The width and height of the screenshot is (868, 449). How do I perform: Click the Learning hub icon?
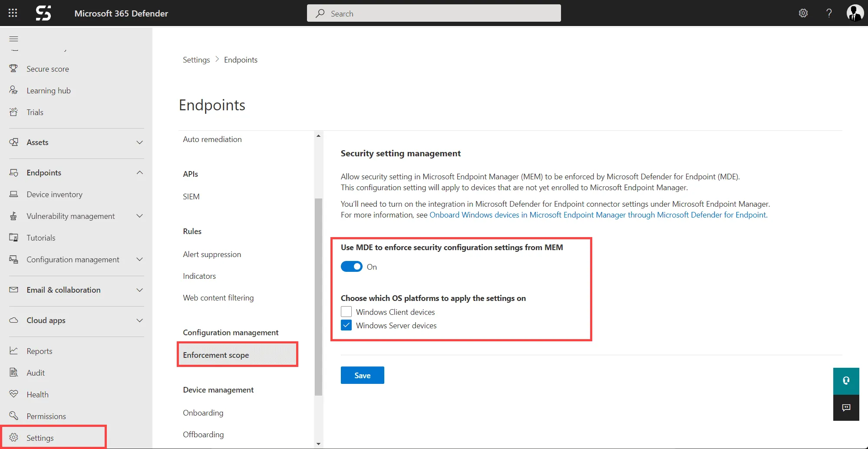pyautogui.click(x=14, y=90)
